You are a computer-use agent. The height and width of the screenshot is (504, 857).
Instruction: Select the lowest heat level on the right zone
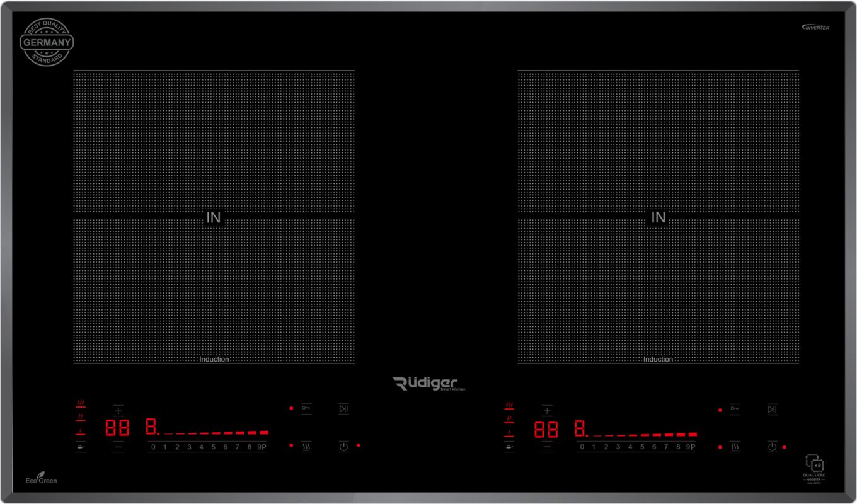point(509,432)
